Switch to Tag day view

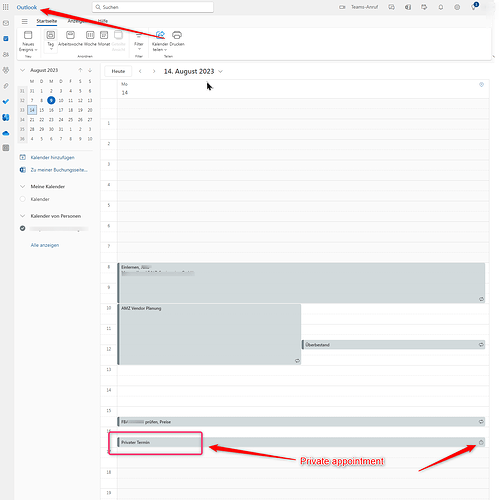tap(51, 35)
